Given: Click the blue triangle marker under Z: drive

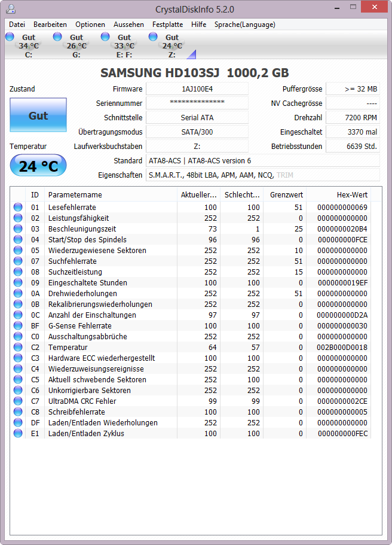Looking at the screenshot, I should (192, 54).
